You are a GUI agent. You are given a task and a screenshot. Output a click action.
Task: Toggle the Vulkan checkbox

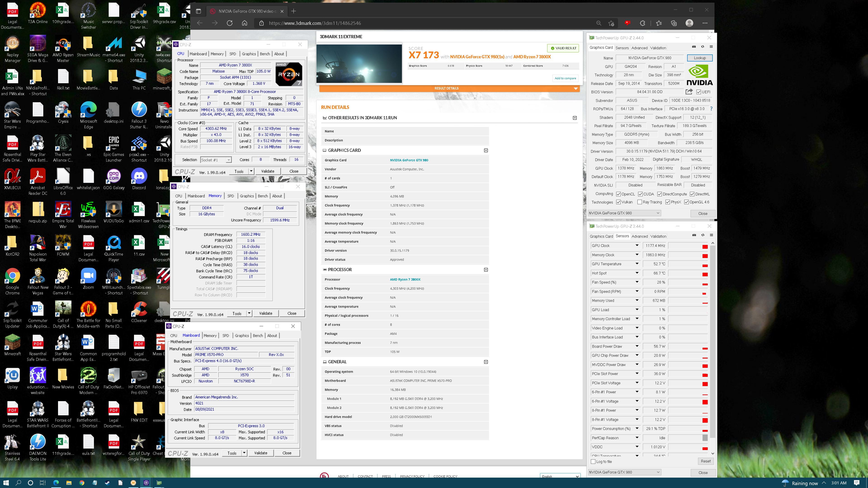click(618, 202)
